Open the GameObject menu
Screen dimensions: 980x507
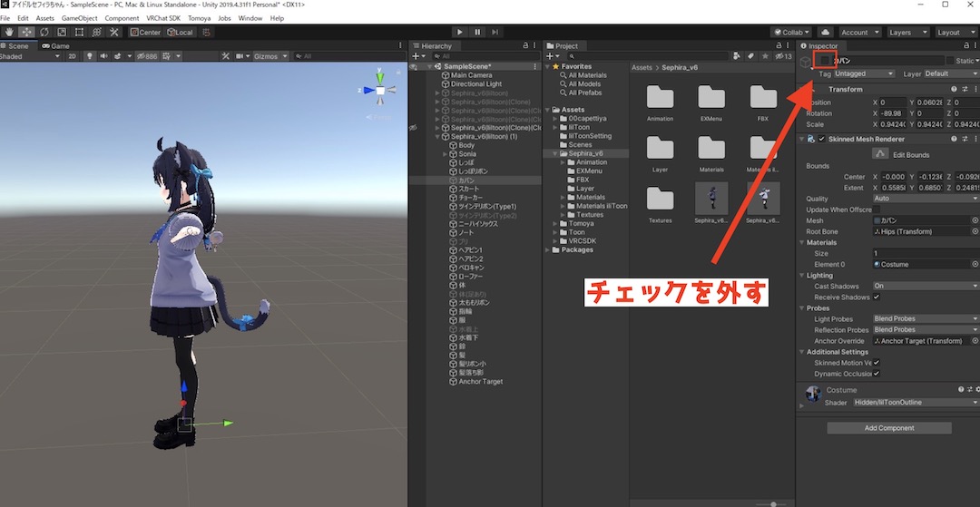coord(79,18)
